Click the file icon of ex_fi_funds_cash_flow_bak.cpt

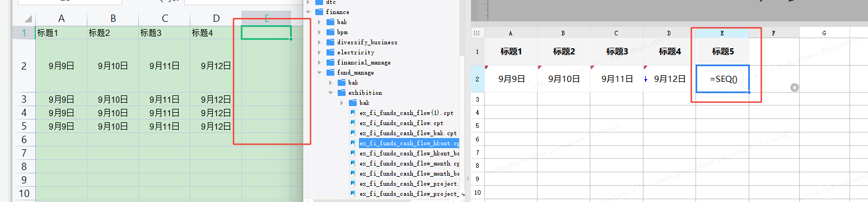[x=353, y=133]
